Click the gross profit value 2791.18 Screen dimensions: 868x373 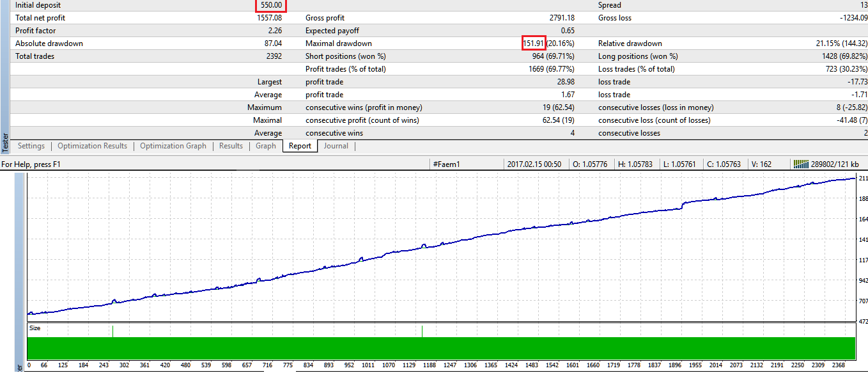[562, 18]
